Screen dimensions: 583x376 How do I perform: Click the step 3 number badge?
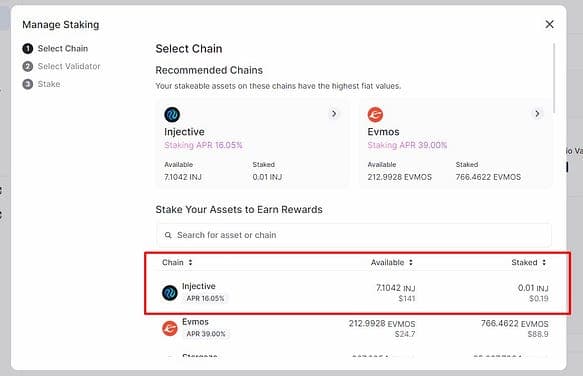[28, 84]
